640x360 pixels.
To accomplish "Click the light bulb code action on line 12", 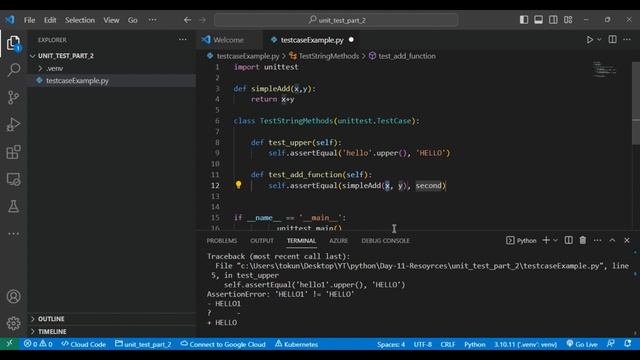I will 238,185.
